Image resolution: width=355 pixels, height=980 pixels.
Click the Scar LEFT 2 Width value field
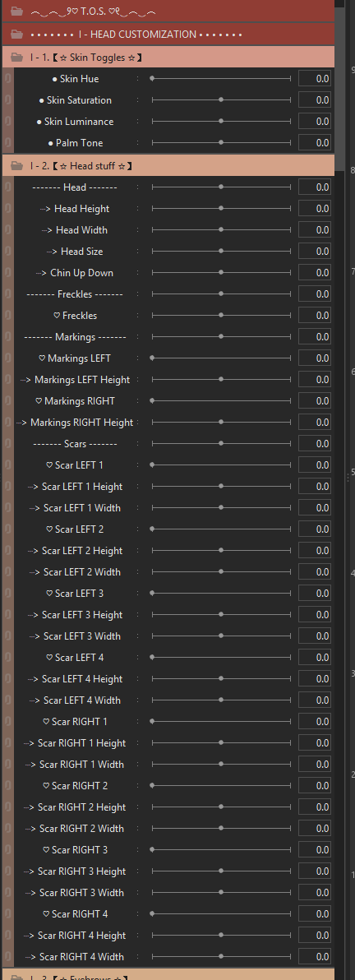[315, 572]
